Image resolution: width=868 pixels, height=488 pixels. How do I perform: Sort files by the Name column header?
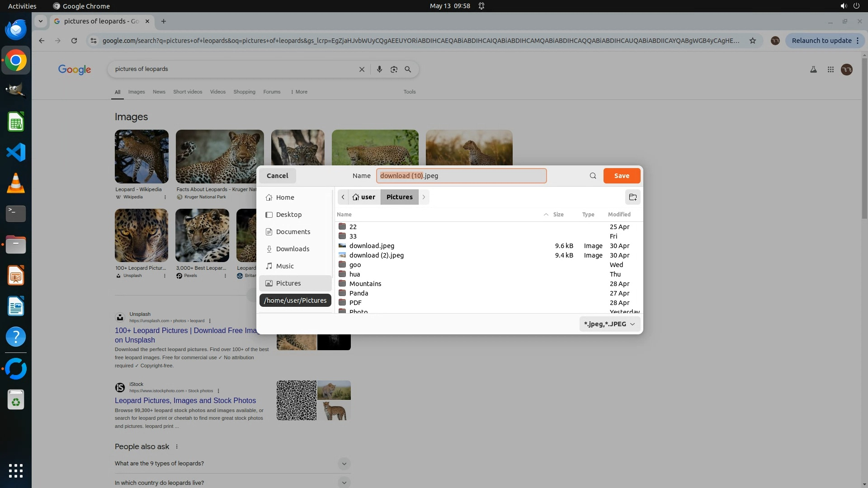pyautogui.click(x=344, y=215)
